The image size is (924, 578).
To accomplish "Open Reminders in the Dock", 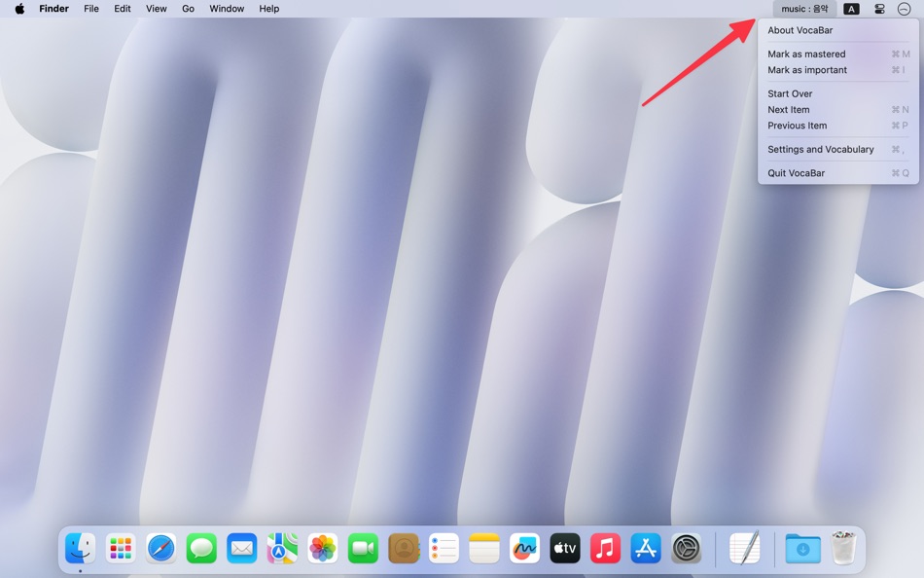I will coord(444,549).
